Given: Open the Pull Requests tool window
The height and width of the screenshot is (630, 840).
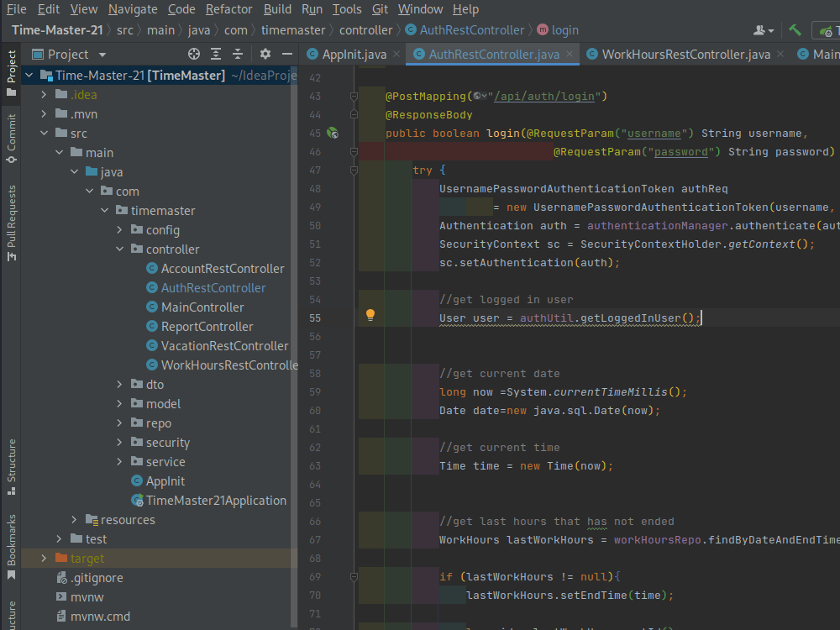Looking at the screenshot, I should click(12, 223).
